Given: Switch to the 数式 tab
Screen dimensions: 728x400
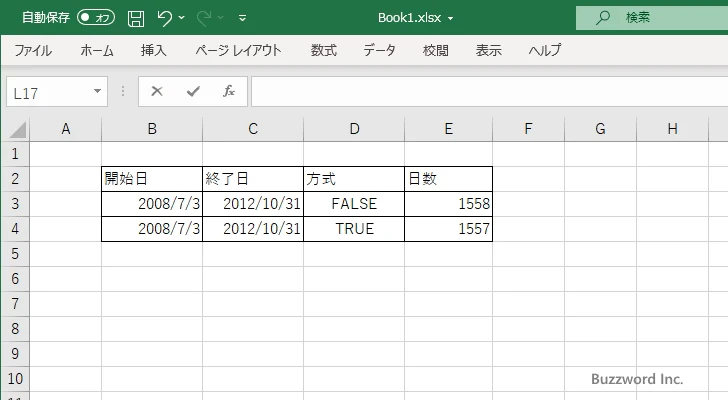Looking at the screenshot, I should coord(324,50).
